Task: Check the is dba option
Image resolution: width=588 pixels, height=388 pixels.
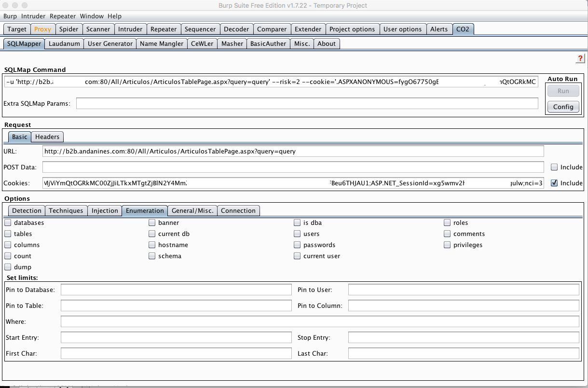Action: click(x=298, y=223)
